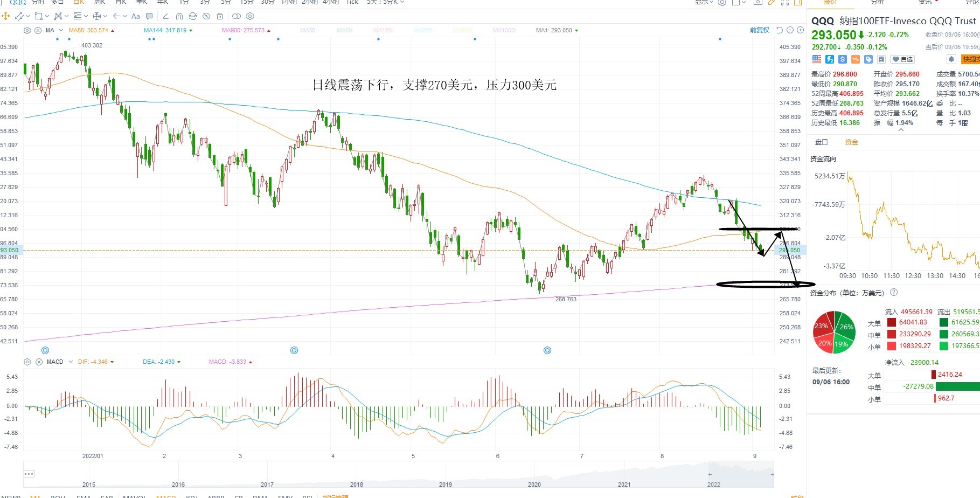Open the 盘口 order book tab
The height and width of the screenshot is (498, 980).
pos(822,142)
